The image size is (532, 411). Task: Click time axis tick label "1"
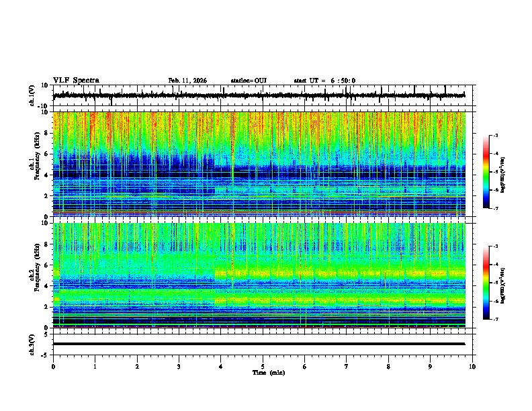coord(95,367)
